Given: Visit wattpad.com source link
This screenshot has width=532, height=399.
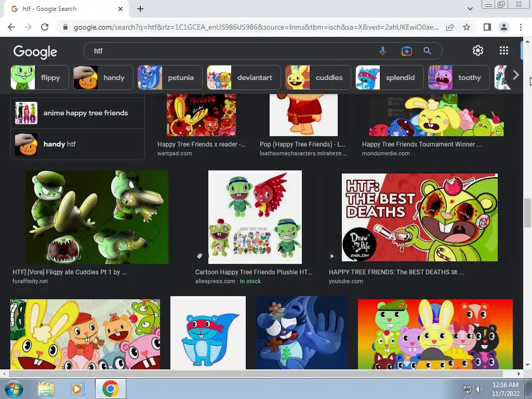Looking at the screenshot, I should click(x=175, y=153).
